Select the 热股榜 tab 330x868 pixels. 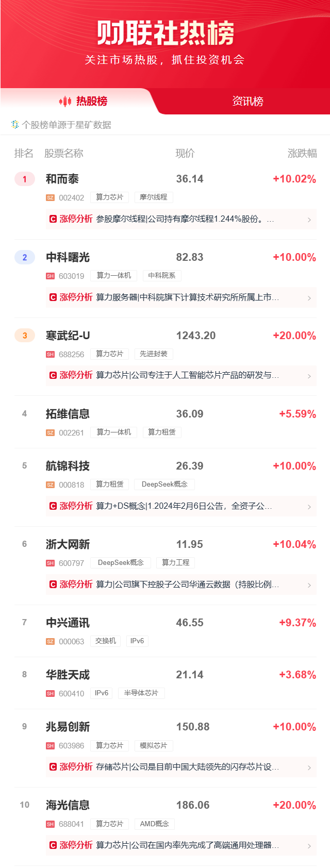pyautogui.click(x=92, y=102)
